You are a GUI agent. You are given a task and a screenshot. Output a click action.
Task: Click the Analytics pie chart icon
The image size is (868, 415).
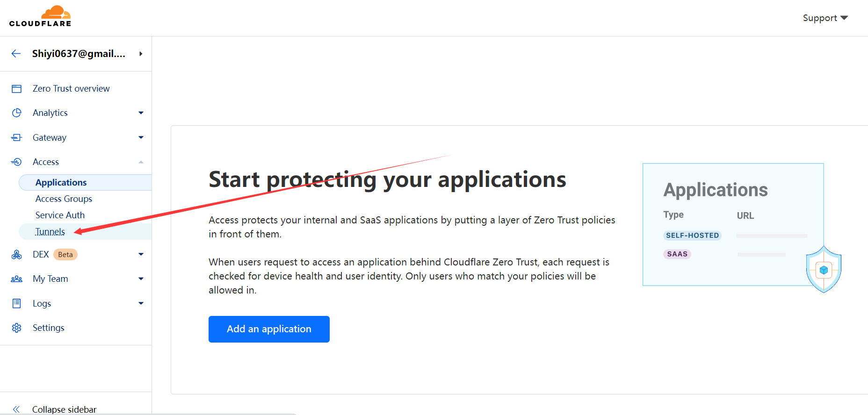click(x=17, y=113)
